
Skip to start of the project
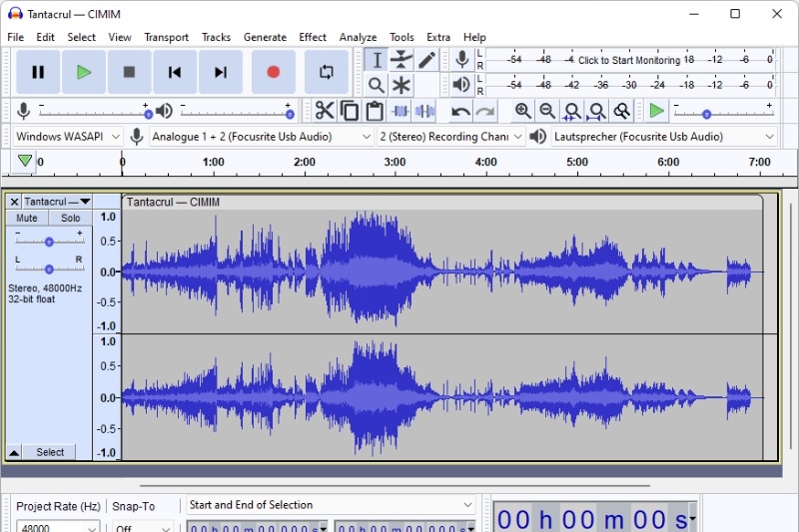[x=174, y=72]
